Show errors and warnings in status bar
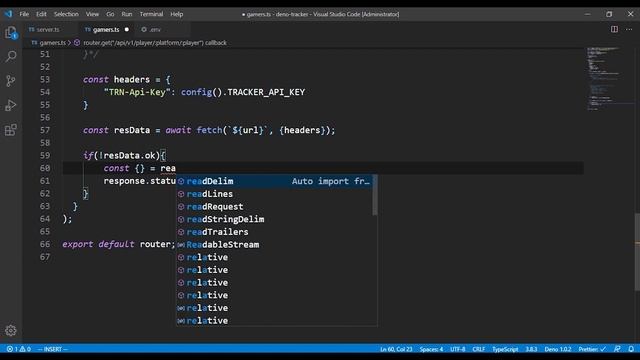Image resolution: width=640 pixels, height=360 pixels. pos(19,349)
